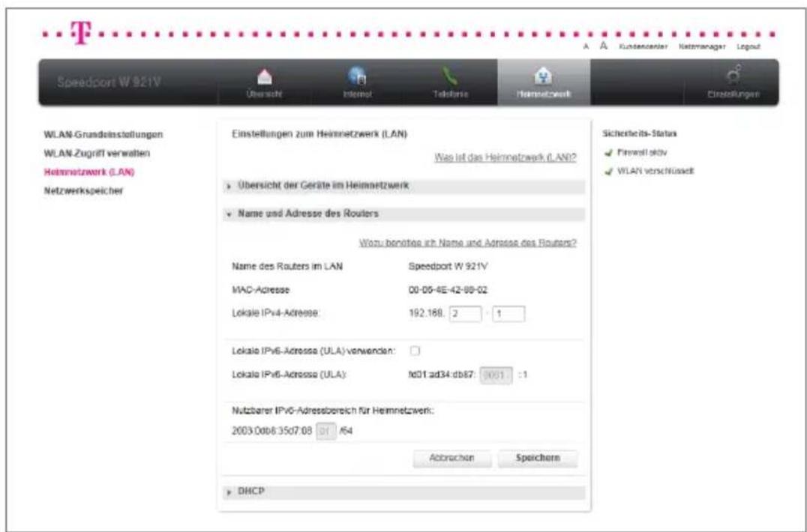Open the Netzmanager link
Image resolution: width=807 pixels, height=532 pixels.
click(703, 46)
